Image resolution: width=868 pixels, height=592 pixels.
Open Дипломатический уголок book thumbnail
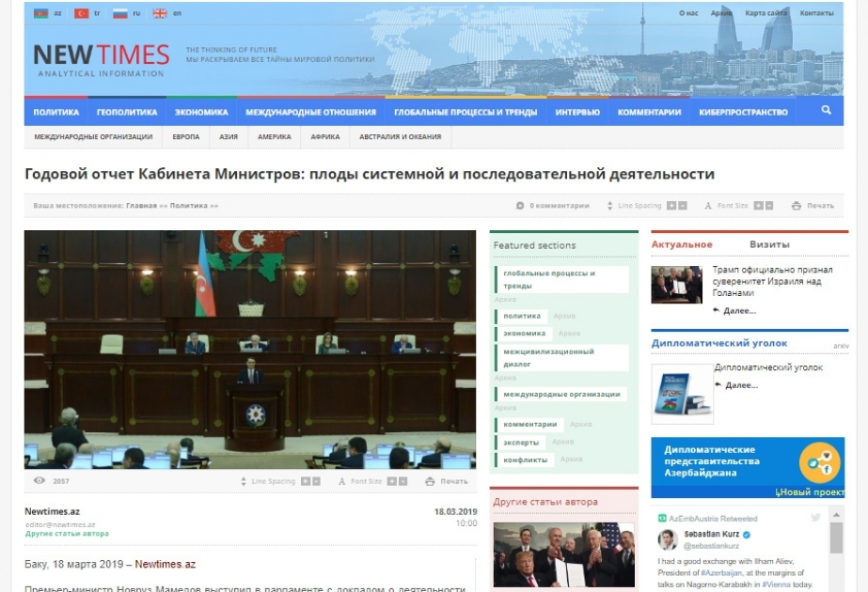point(682,394)
